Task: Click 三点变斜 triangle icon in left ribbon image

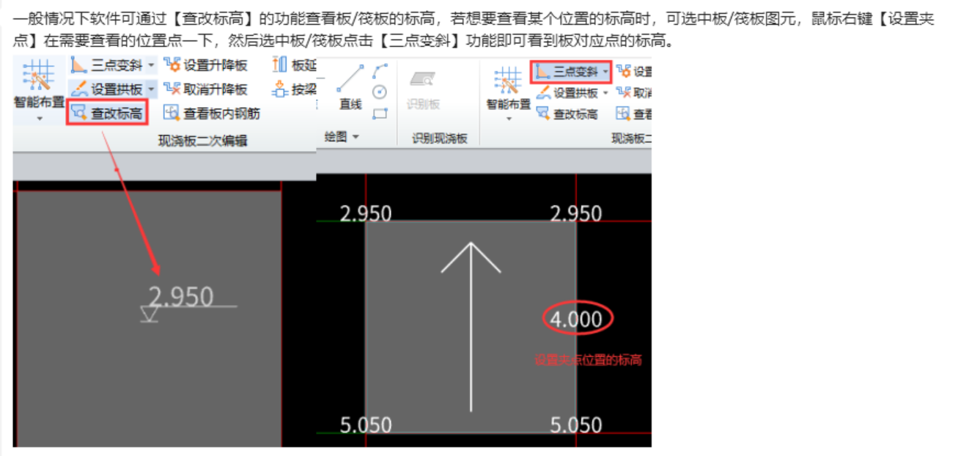Action: [78, 65]
